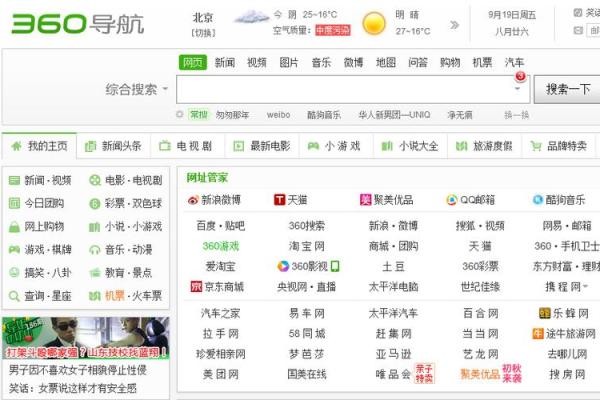The image size is (600, 400).
Task: Open joke link 笑话：女票说这样才有安全感
Action: click(73, 389)
